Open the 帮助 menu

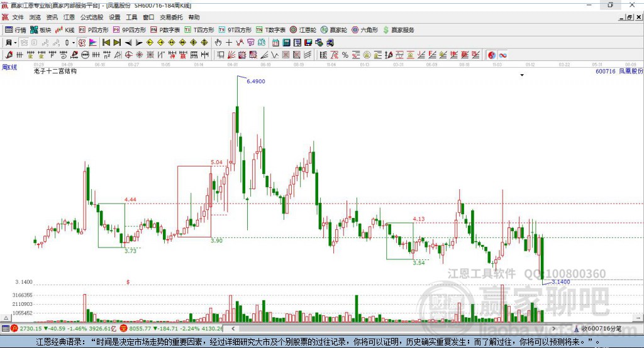(194, 17)
